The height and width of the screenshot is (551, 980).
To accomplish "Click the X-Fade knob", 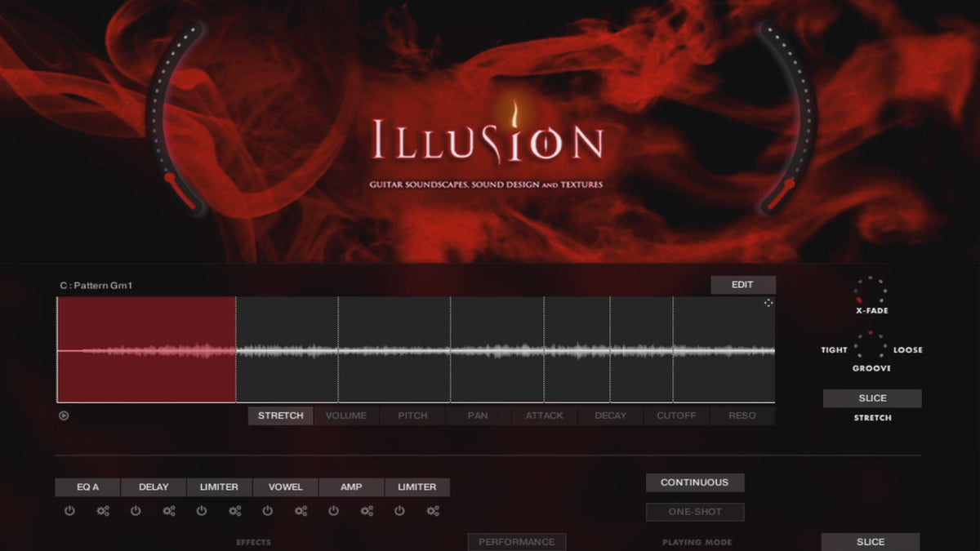I will click(871, 291).
